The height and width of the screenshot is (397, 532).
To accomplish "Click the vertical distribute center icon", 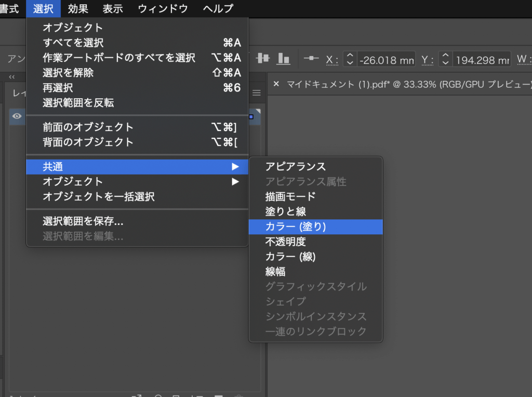I will click(x=264, y=59).
